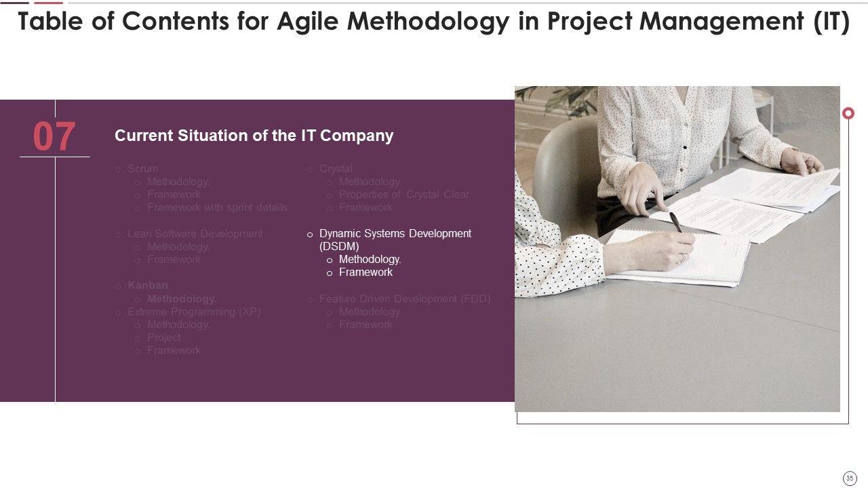Click Feature Driven Development (FDD) entry

[x=405, y=299]
